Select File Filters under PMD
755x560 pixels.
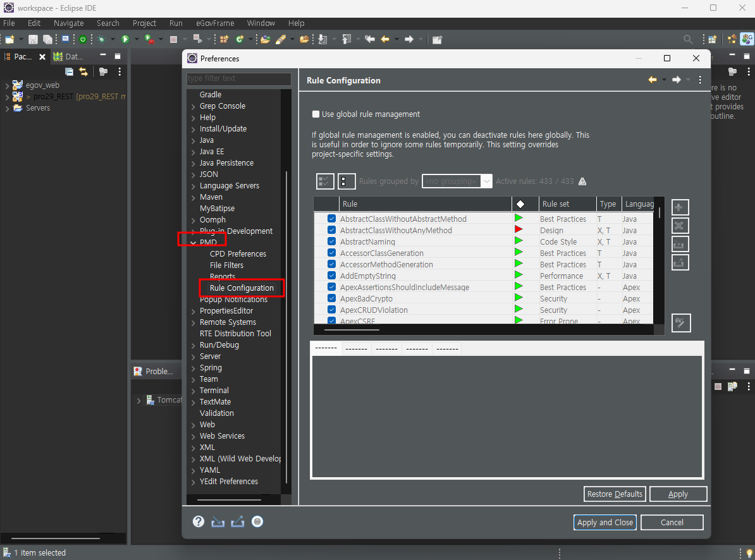[x=226, y=265]
